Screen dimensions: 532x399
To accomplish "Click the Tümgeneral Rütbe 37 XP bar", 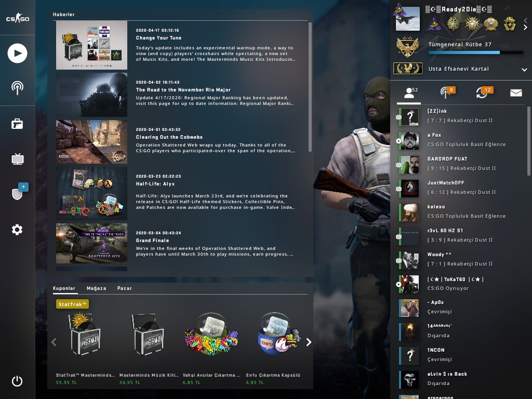I will tap(475, 52).
